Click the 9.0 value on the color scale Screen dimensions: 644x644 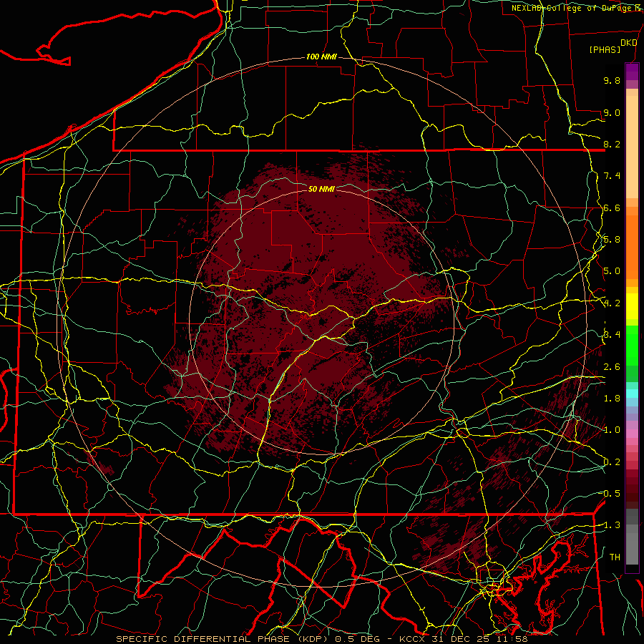[x=612, y=112]
